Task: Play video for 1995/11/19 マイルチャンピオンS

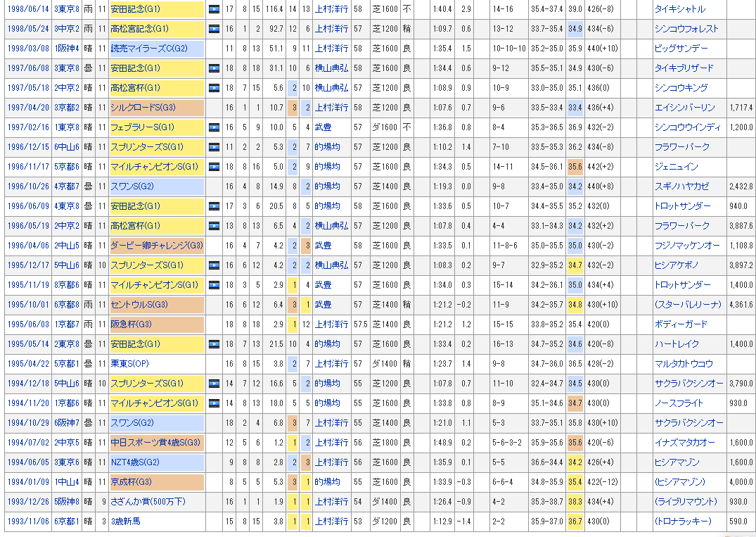Action: pos(214,285)
